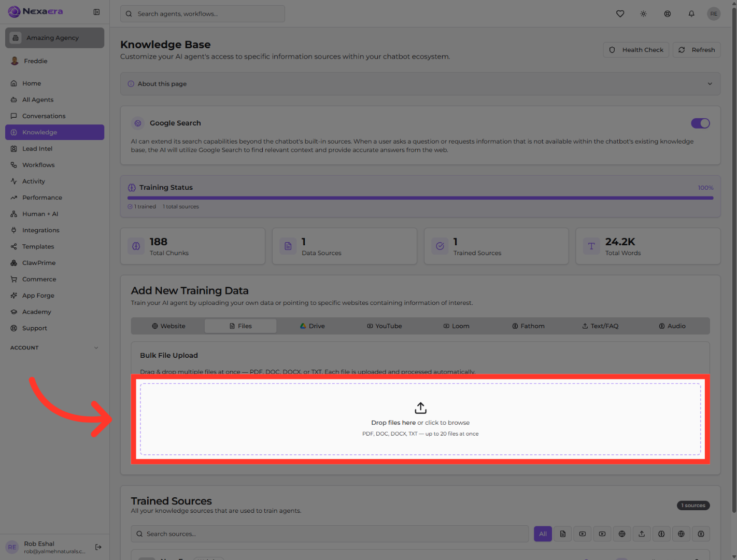
Task: Run the Health Check
Action: (x=636, y=50)
